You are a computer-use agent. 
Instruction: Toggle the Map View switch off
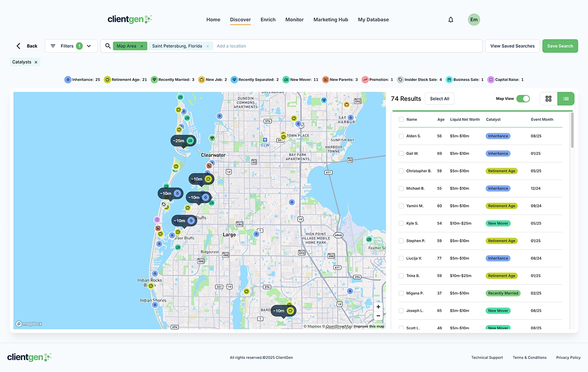523,99
